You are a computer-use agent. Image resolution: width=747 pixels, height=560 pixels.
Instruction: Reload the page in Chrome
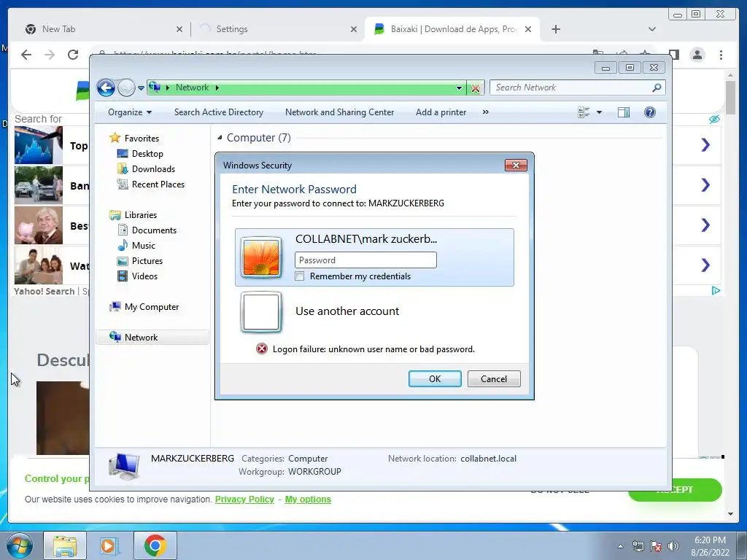pyautogui.click(x=73, y=55)
